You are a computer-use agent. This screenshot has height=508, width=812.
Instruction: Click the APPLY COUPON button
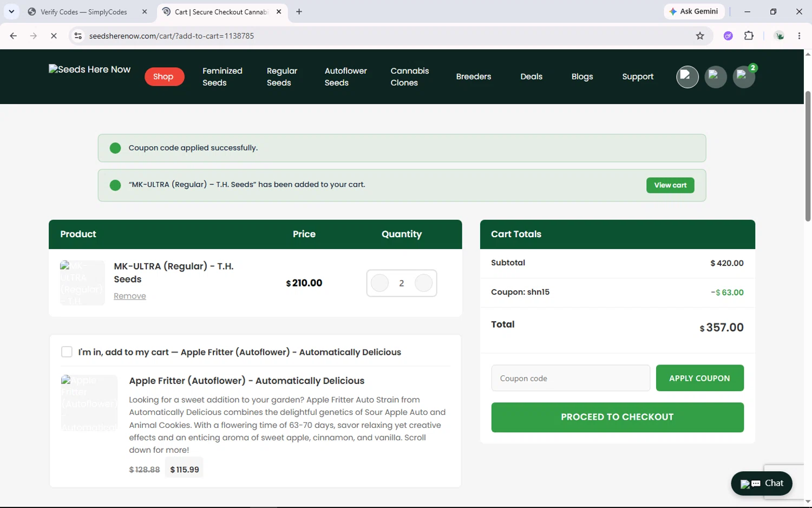699,378
